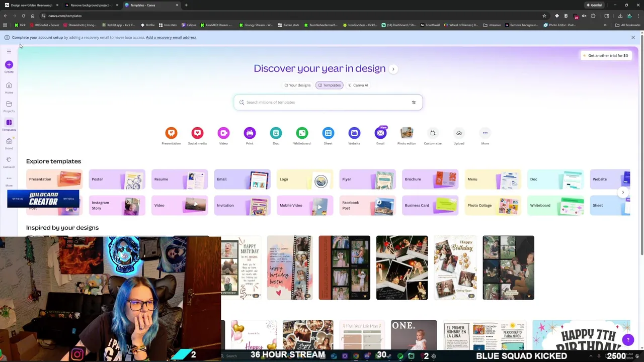Click arrow next to Discover your year
Image resolution: width=644 pixels, height=362 pixels.
[x=393, y=69]
